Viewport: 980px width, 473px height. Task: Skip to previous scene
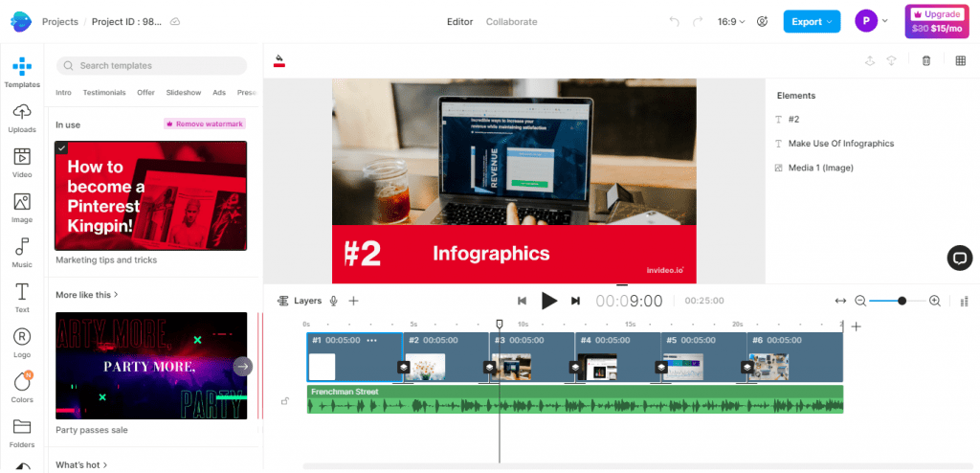tap(522, 301)
